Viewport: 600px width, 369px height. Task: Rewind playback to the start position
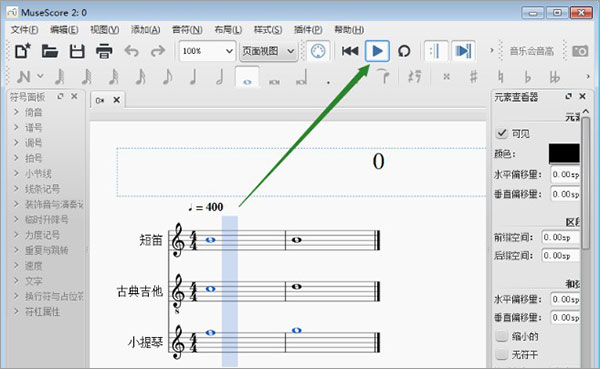pyautogui.click(x=350, y=51)
